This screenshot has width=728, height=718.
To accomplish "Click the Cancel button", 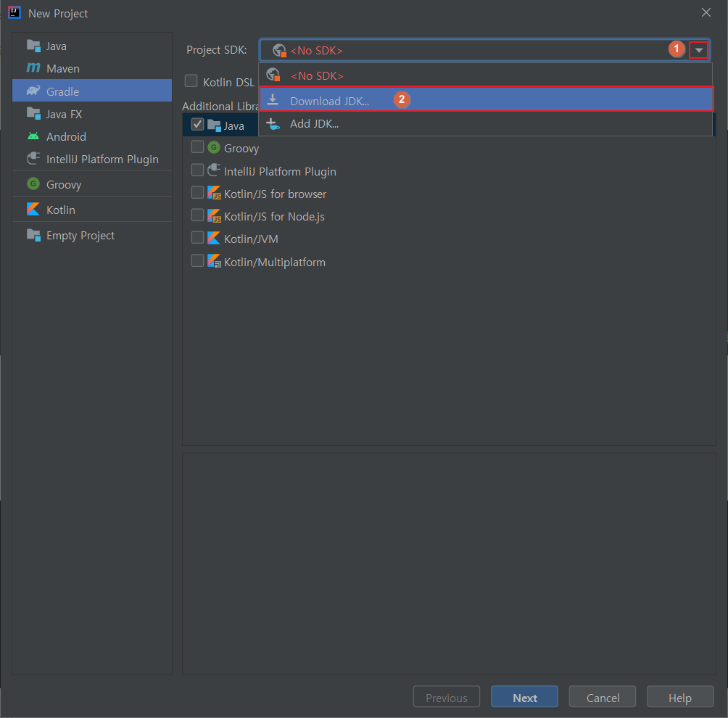I will click(x=603, y=697).
